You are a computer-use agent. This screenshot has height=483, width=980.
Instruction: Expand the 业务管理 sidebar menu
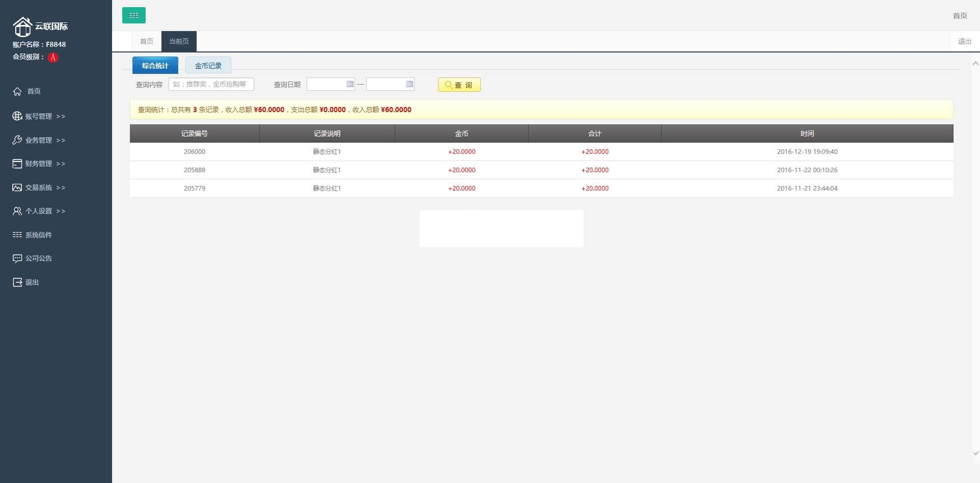[x=39, y=140]
